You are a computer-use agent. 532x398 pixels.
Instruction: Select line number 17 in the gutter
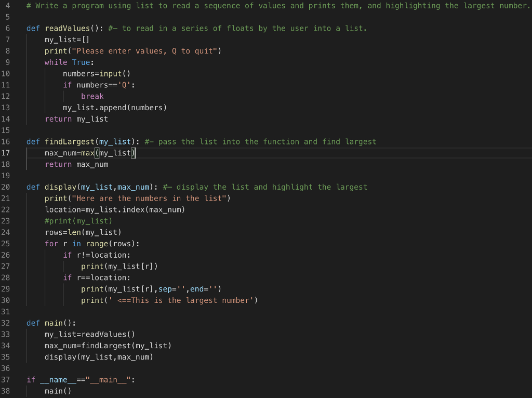(x=6, y=153)
